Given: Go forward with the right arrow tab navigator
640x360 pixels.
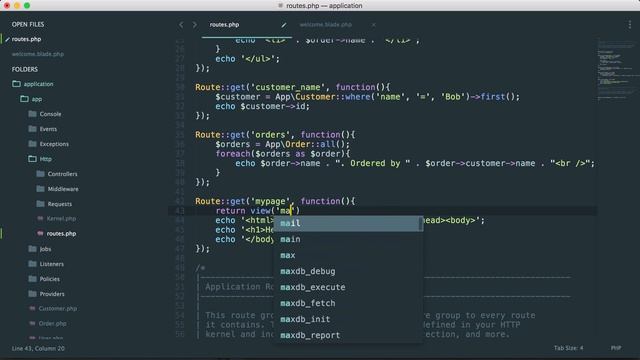Looking at the screenshot, I should tap(195, 25).
